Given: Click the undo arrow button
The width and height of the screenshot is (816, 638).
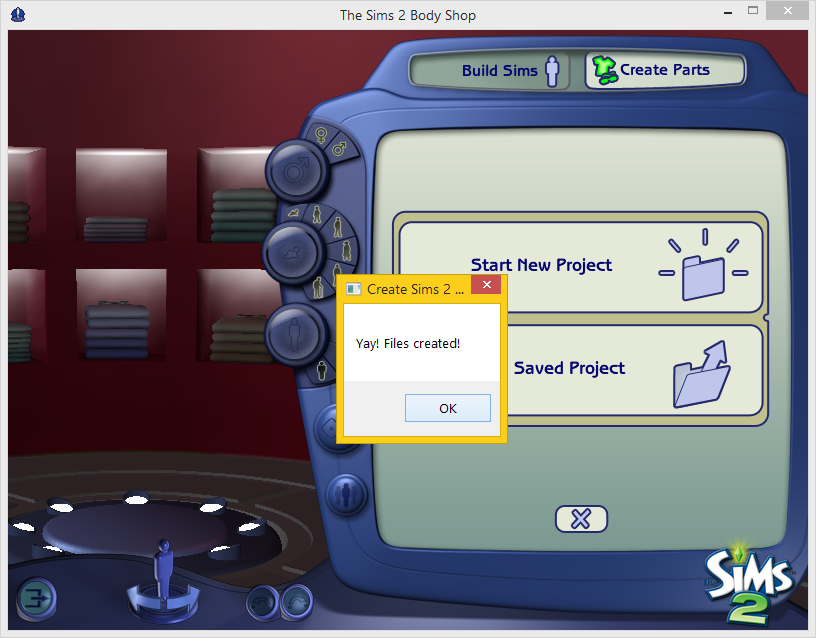Looking at the screenshot, I should coord(262,602).
